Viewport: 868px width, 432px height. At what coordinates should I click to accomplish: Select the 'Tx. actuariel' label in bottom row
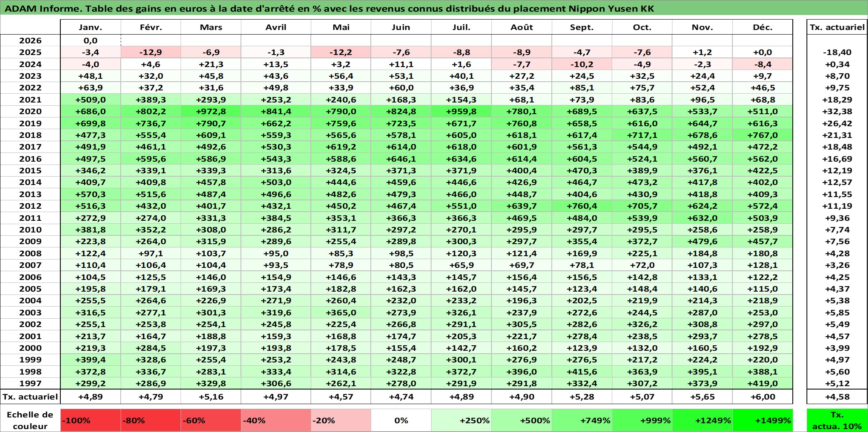[30, 397]
